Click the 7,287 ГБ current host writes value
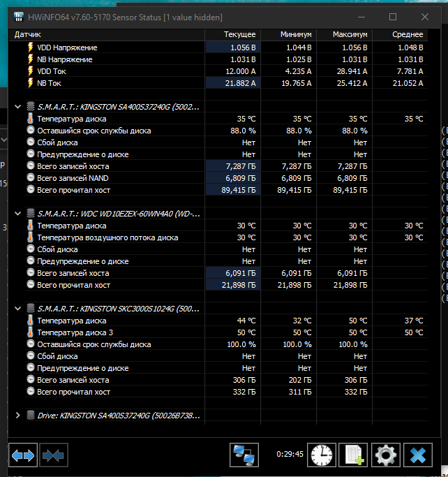448x477 pixels. tap(241, 166)
